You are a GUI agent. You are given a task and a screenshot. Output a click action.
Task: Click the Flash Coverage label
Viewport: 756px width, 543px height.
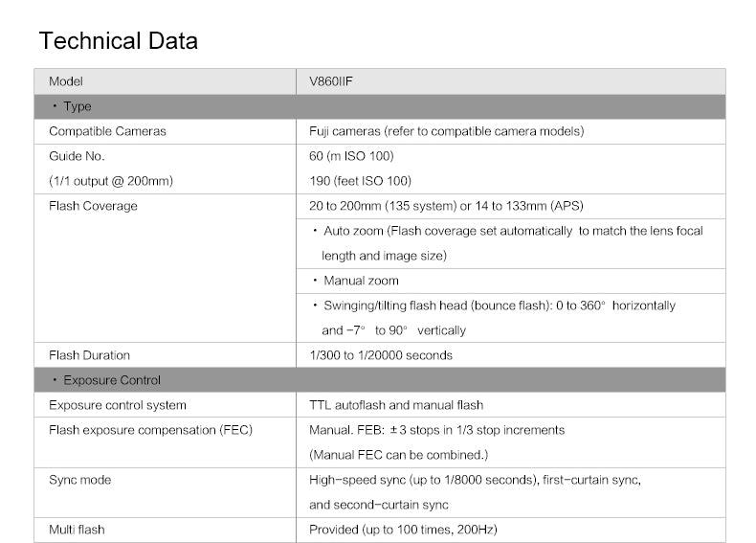93,206
